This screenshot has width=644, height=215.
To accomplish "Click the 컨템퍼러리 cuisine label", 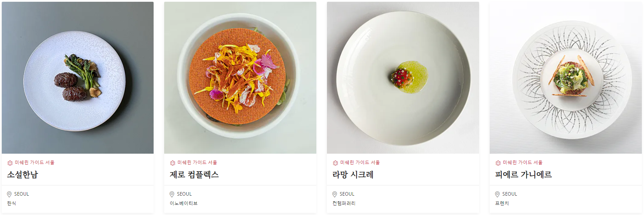I will [344, 203].
